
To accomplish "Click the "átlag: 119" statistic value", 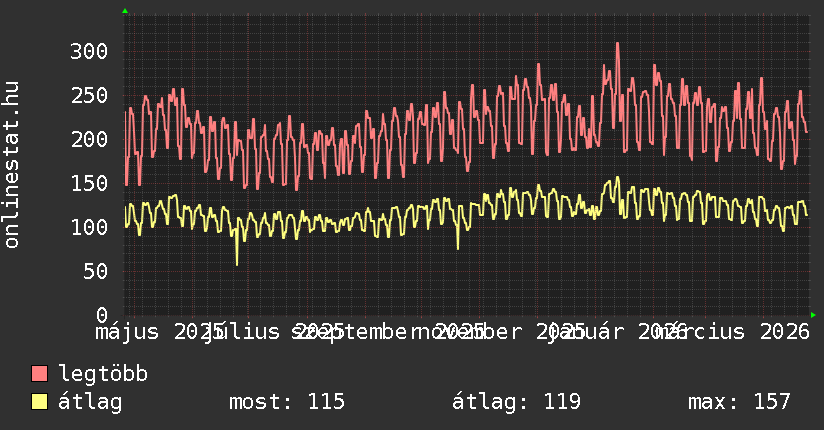I will point(516,402).
